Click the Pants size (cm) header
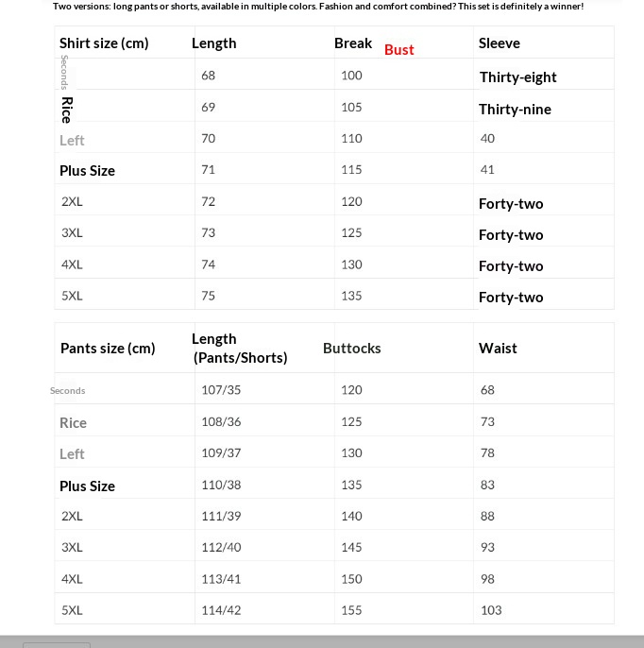Image resolution: width=644 pixels, height=648 pixels. click(108, 349)
